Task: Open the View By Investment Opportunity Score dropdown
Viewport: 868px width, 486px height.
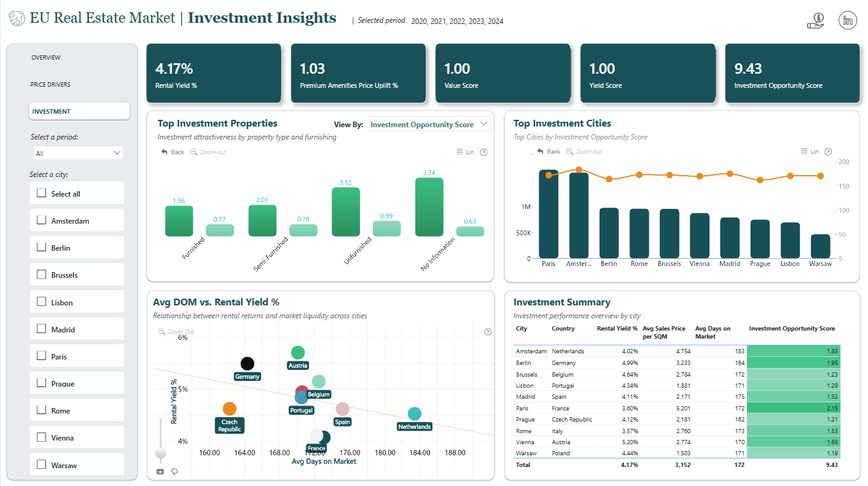Action: coord(429,124)
